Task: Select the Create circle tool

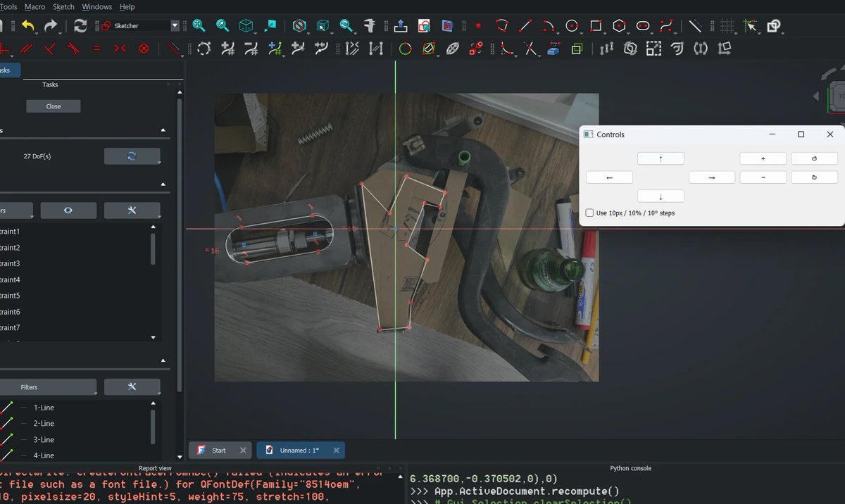Action: [x=572, y=25]
